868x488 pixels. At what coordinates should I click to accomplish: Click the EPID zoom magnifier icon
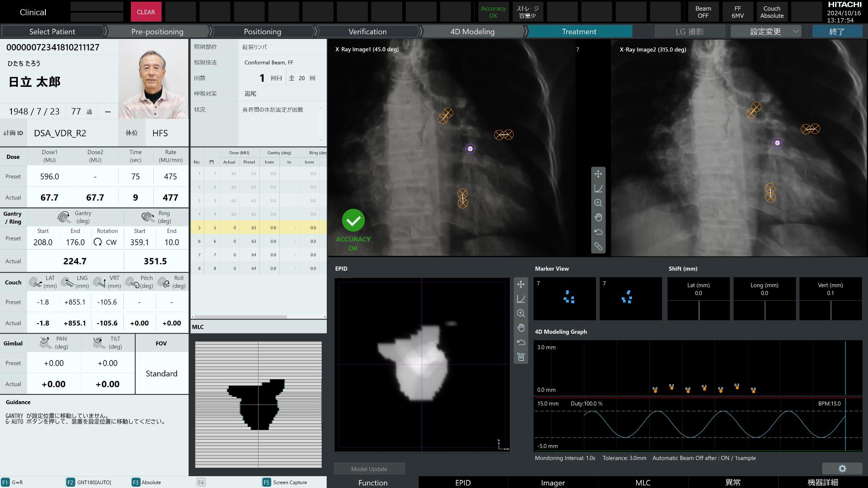coord(521,313)
